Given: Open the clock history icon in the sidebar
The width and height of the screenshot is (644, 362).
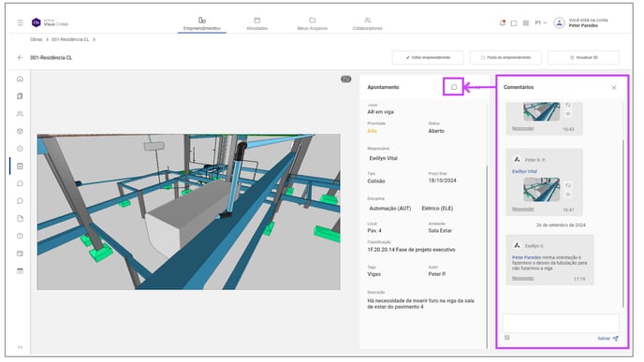Looking at the screenshot, I should [x=20, y=236].
